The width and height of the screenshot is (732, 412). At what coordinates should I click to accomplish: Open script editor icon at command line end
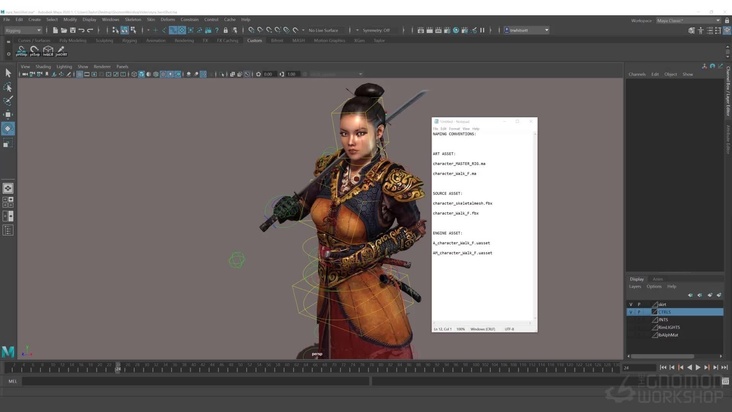click(x=725, y=381)
